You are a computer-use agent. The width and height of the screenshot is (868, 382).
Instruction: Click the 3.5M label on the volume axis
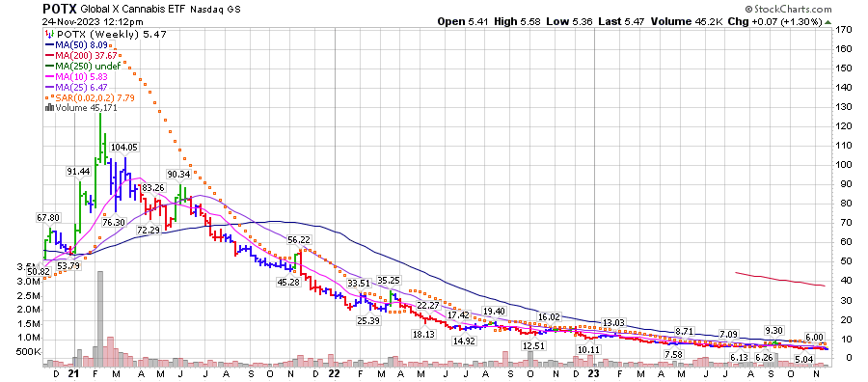29,267
